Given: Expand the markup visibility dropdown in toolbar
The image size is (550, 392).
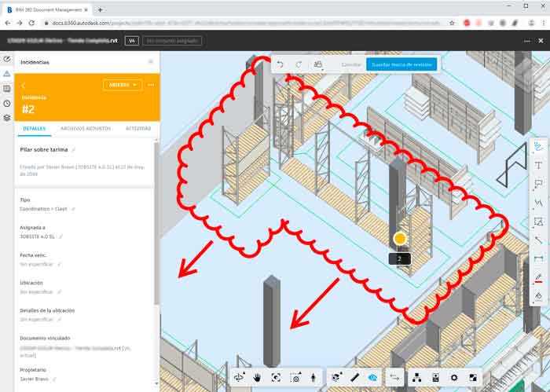Looking at the screenshot, I should (x=318, y=64).
